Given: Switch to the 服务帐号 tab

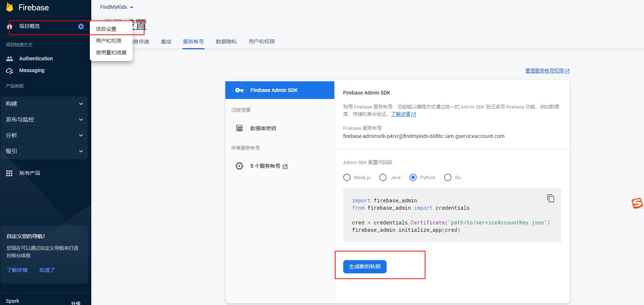Looking at the screenshot, I should [x=193, y=42].
